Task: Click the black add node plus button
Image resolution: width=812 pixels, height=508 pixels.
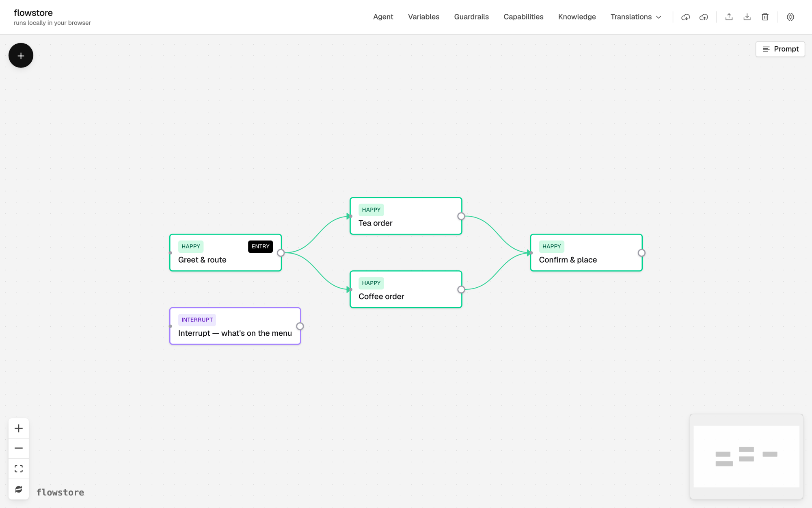Action: (21, 55)
